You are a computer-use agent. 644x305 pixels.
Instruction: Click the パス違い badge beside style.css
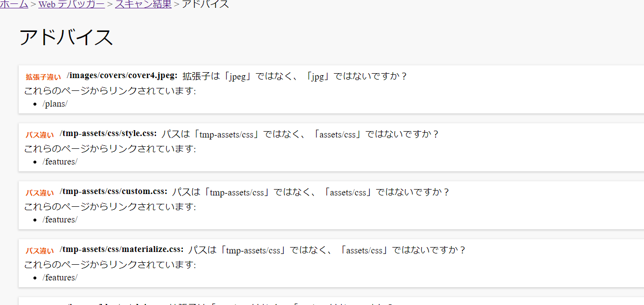40,135
